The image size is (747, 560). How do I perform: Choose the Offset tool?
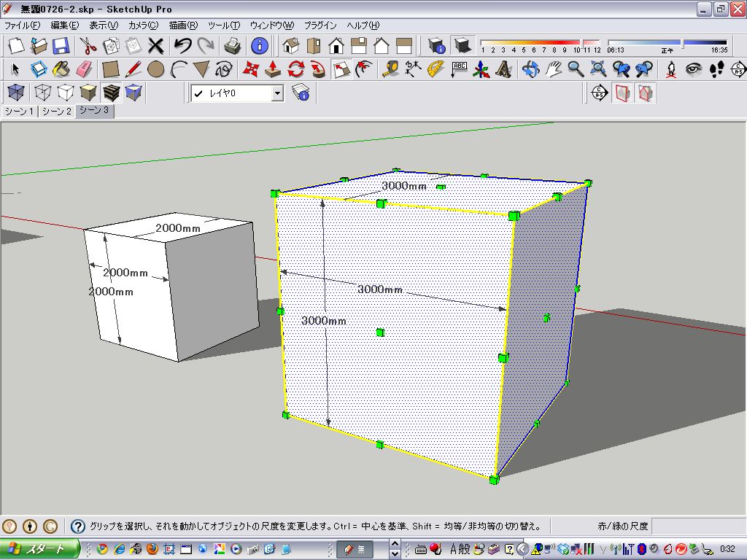(x=363, y=69)
